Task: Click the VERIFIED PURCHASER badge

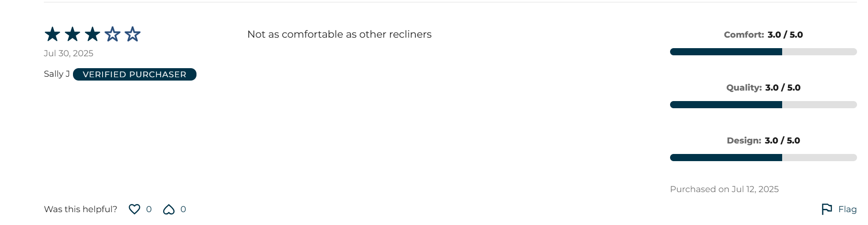Action: click(134, 74)
